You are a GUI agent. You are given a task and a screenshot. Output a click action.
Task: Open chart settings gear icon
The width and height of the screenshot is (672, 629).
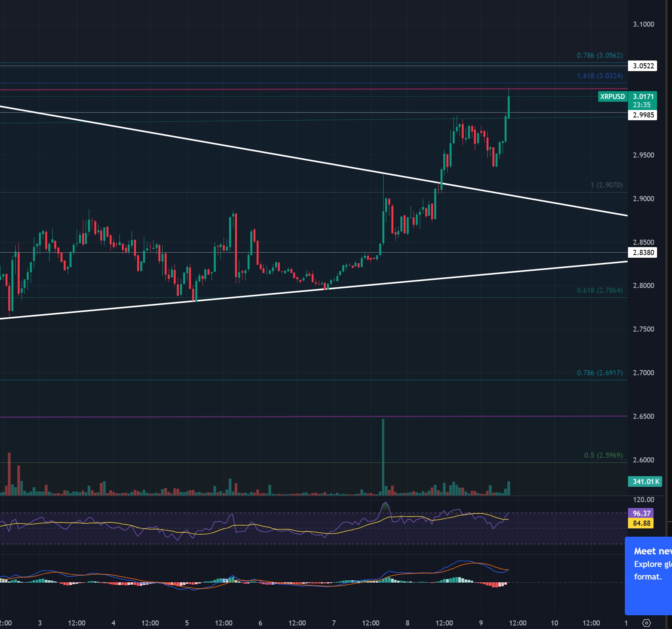[646, 623]
